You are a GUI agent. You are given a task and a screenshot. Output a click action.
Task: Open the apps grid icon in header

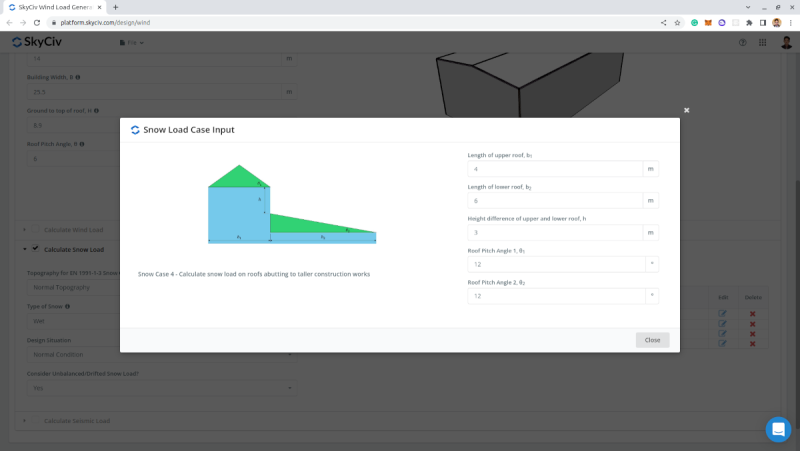[x=762, y=43]
